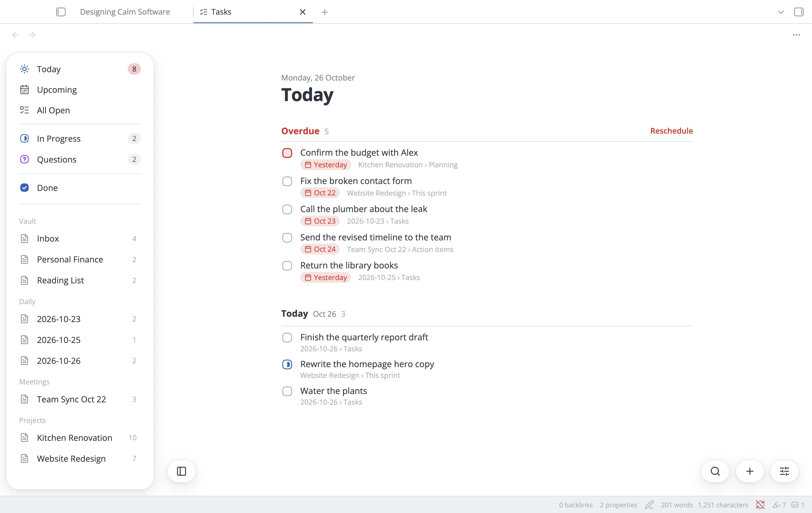812x513 pixels.
Task: Navigate back with the left arrow
Action: (16, 35)
